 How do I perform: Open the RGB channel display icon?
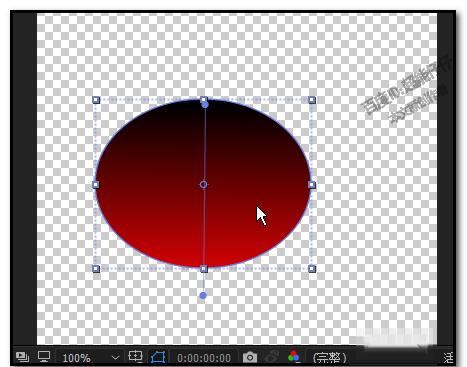click(x=294, y=357)
